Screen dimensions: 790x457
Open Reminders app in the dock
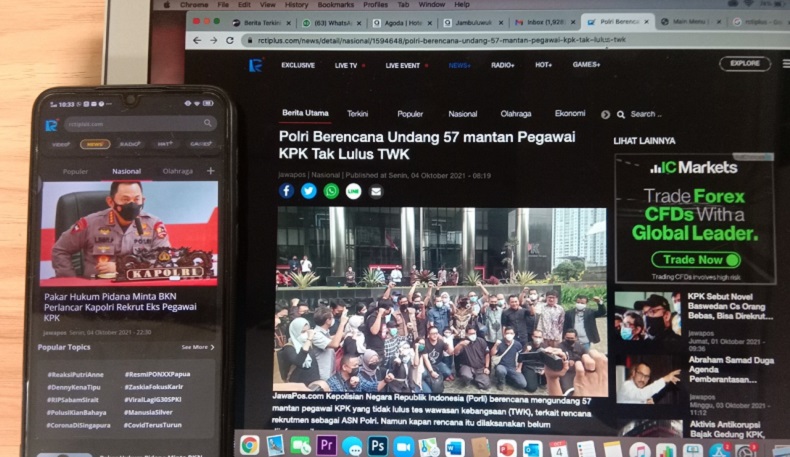pyautogui.click(x=586, y=448)
